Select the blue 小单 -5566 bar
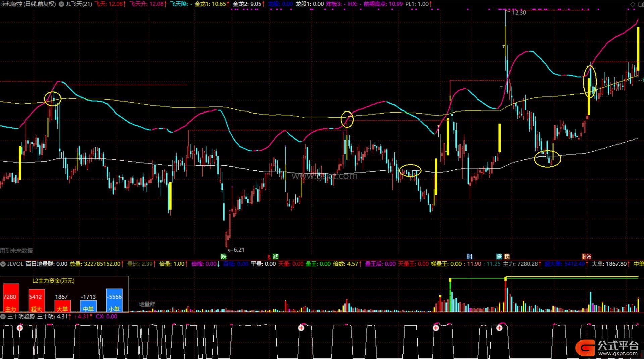The image size is (644, 359). coord(114,300)
